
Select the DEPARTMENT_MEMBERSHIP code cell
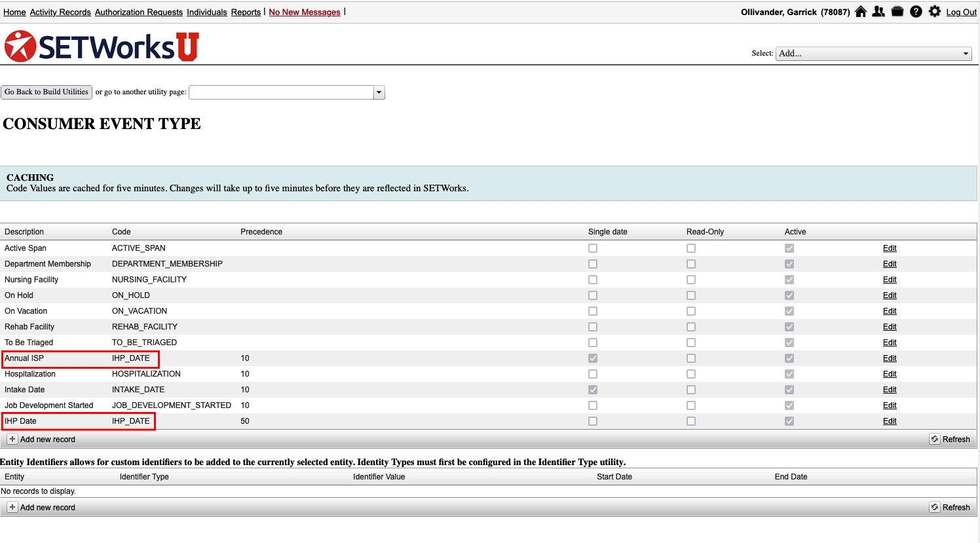[167, 264]
